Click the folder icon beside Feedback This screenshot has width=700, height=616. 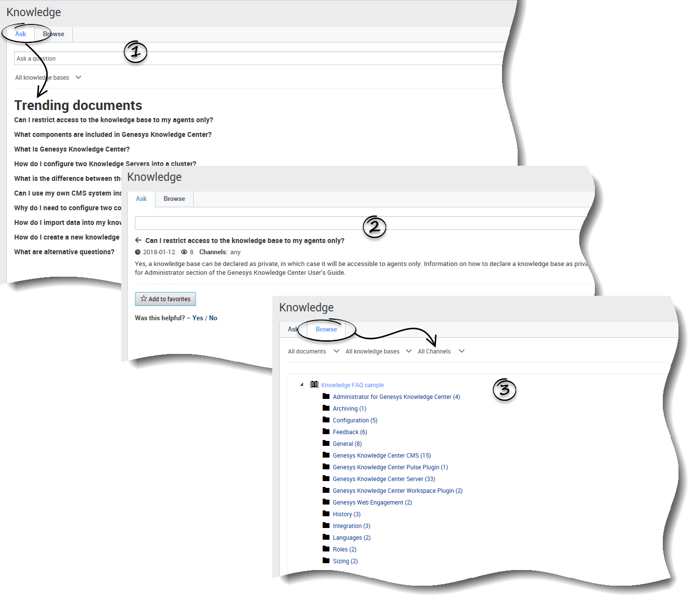(327, 431)
